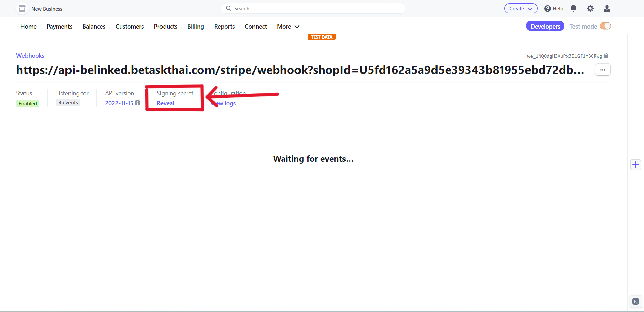Click the Search input field
Viewport: 644px width, 312px height.
(313, 9)
